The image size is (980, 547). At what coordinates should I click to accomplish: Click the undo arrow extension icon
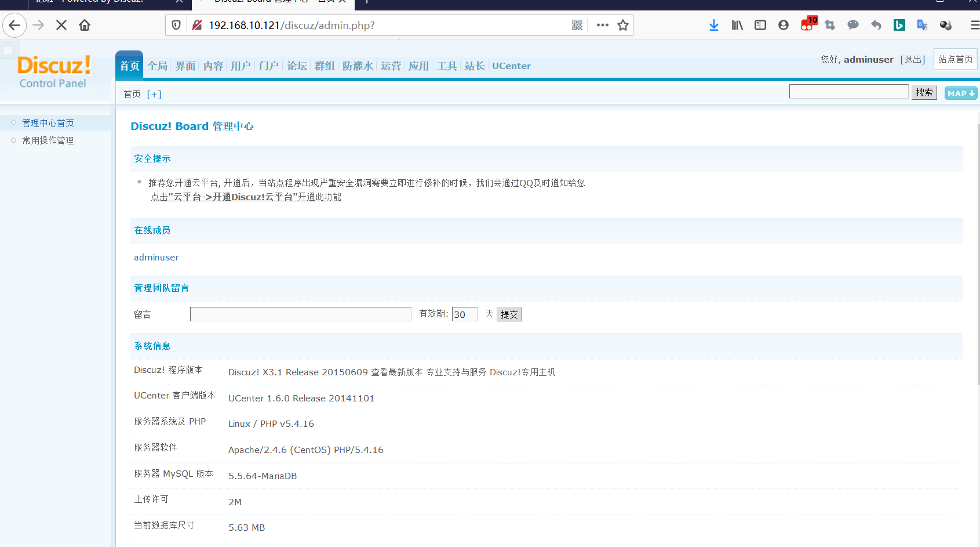coord(876,26)
